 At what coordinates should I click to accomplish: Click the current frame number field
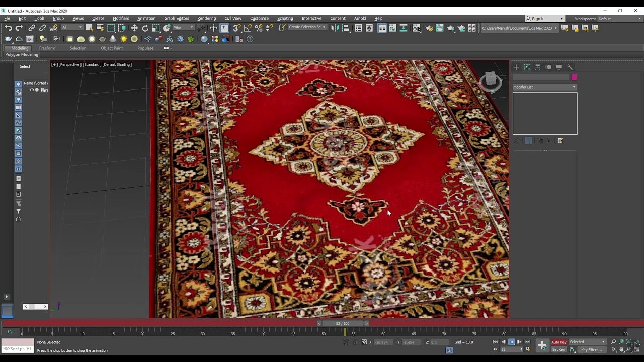tap(511, 349)
